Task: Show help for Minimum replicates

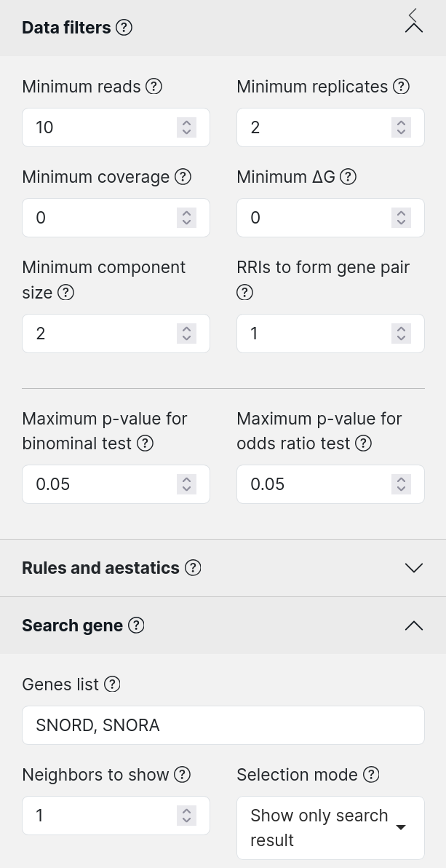Action: click(401, 87)
